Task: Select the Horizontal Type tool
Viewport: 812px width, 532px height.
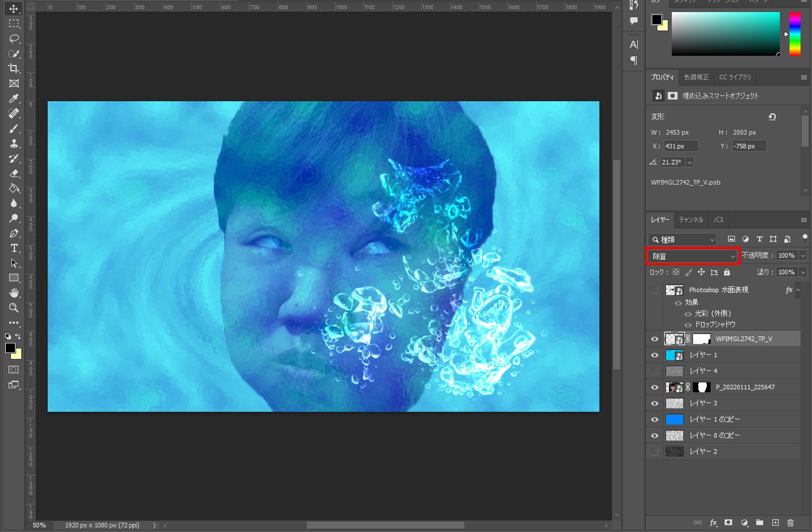Action: 14,248
